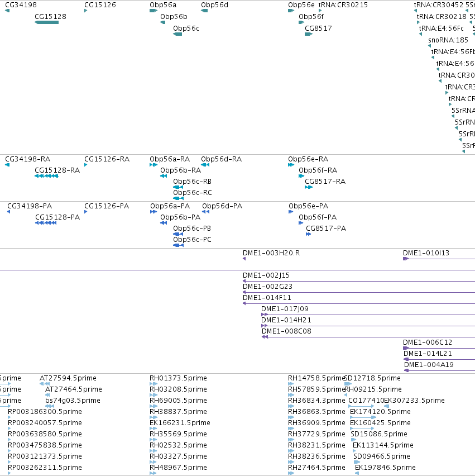
Task: Select the DME1-017J09 clone arrowhead
Action: [264, 315]
